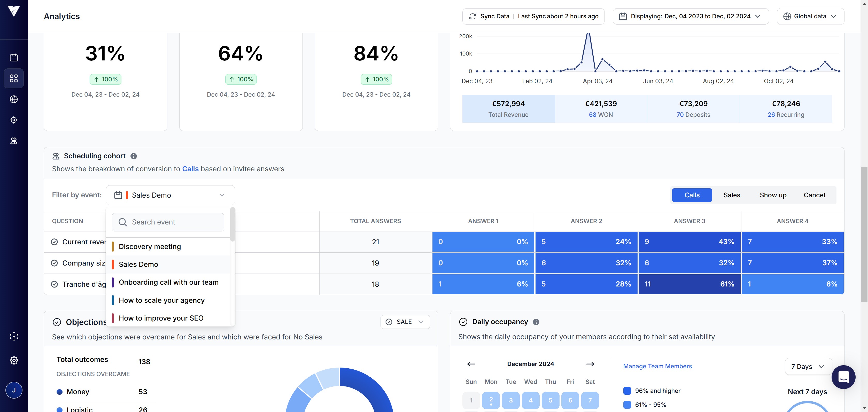This screenshot has width=868, height=412.
Task: Click the Daily occupancy info icon
Action: point(536,322)
